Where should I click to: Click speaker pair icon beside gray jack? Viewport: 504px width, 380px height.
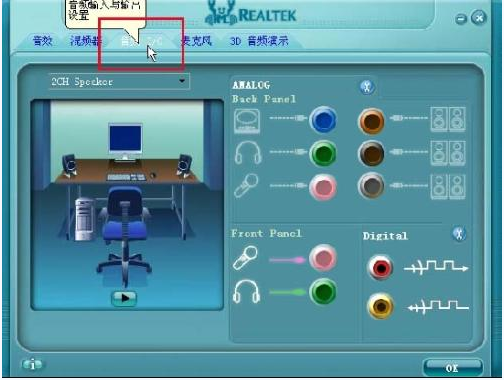click(x=448, y=187)
